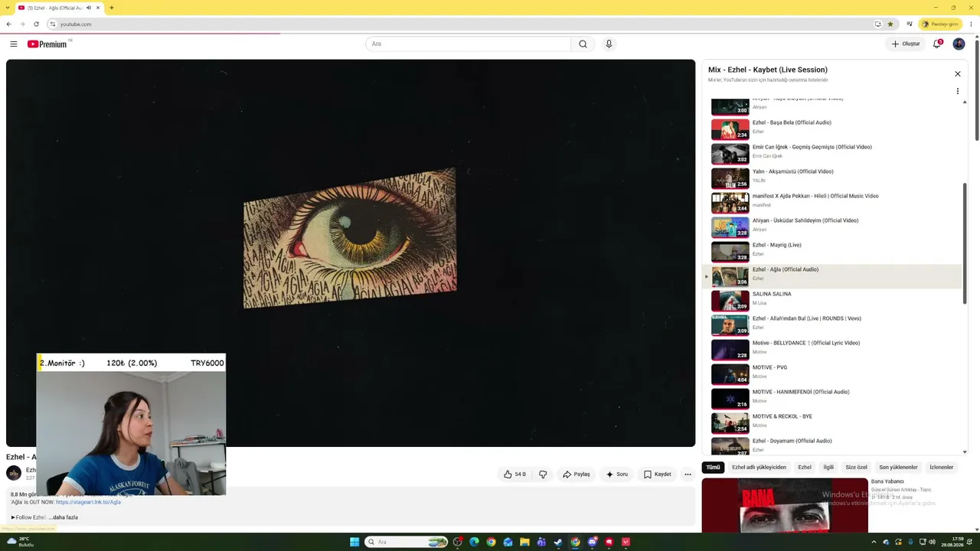Select 'Son yüklenenler' filter chip
This screenshot has width=980, height=551.
(x=898, y=468)
